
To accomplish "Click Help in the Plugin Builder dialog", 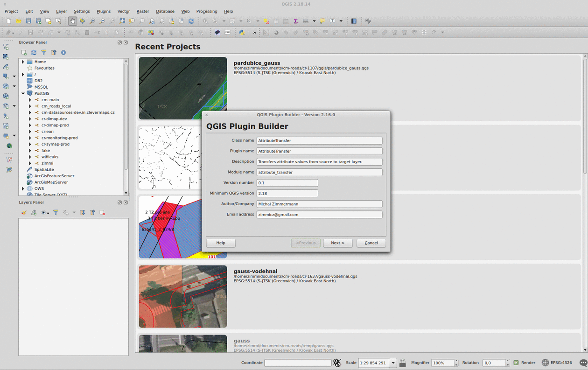I will coord(220,243).
